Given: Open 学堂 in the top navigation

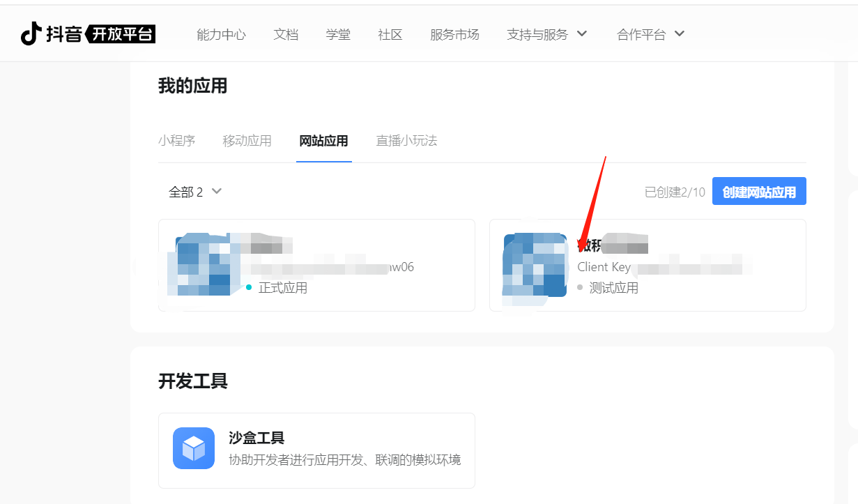Looking at the screenshot, I should (338, 34).
